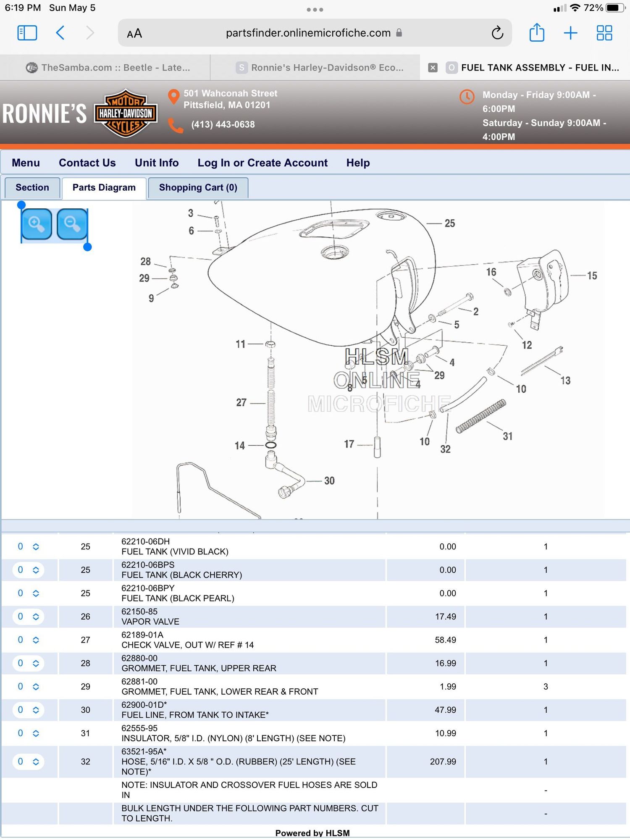630x840 pixels.
Task: Set quantity for 63521-95A hose
Action: click(x=28, y=761)
